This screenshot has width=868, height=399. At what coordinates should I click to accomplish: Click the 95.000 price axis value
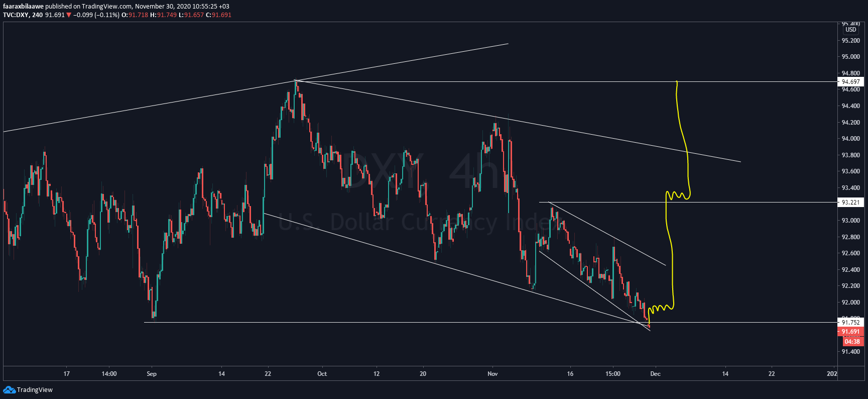pos(850,57)
